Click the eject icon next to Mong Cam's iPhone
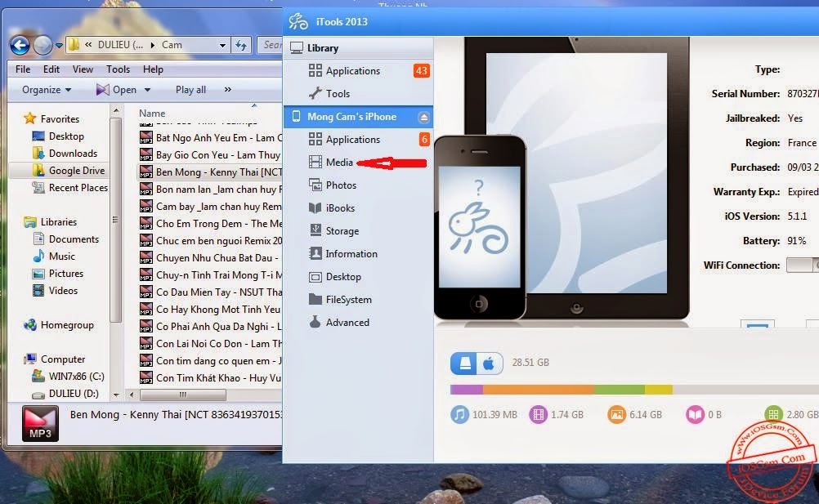The image size is (819, 504). click(x=423, y=118)
